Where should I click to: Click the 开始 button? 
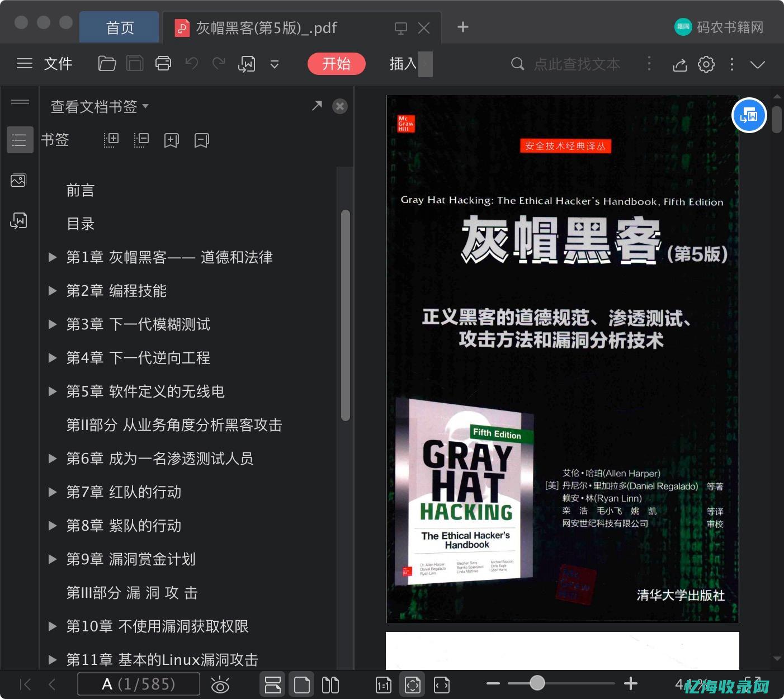[336, 64]
